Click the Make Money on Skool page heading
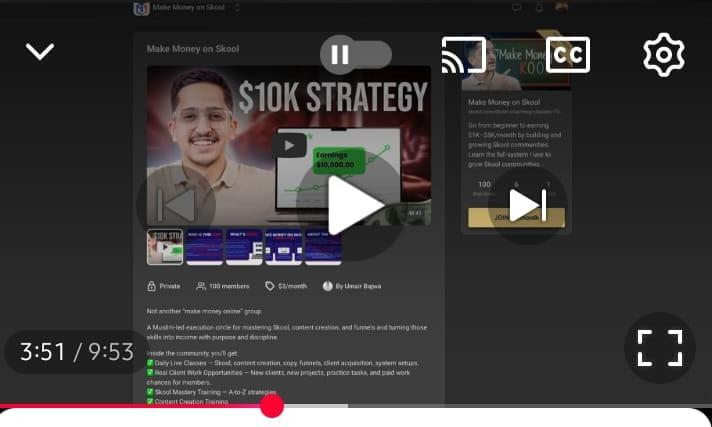This screenshot has height=427, width=712. pyautogui.click(x=193, y=49)
